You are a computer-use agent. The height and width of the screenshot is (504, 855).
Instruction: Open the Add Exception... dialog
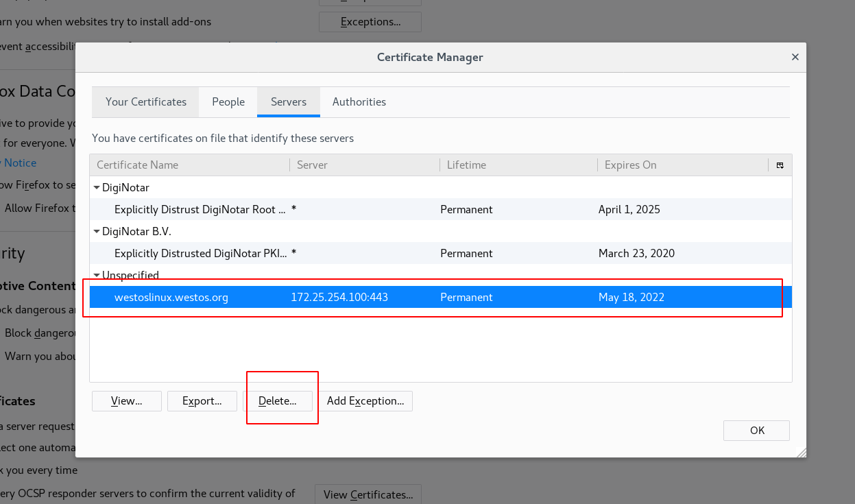[365, 401]
